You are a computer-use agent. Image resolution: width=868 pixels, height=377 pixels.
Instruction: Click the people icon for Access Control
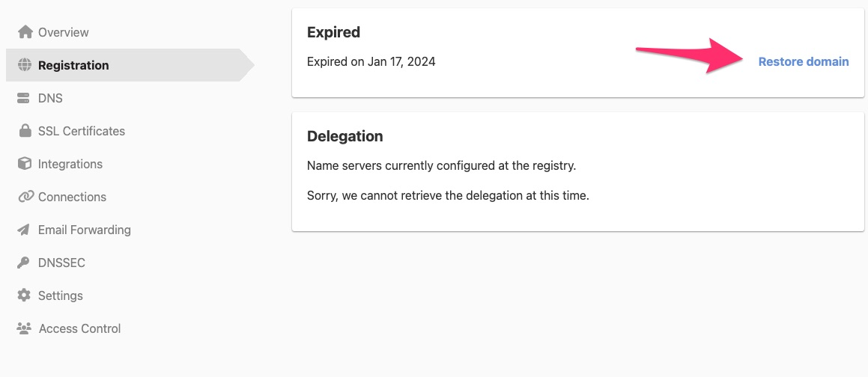tap(24, 328)
